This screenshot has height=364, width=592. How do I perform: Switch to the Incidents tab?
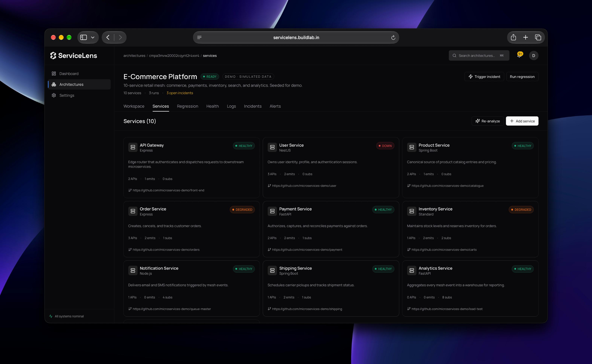click(253, 106)
